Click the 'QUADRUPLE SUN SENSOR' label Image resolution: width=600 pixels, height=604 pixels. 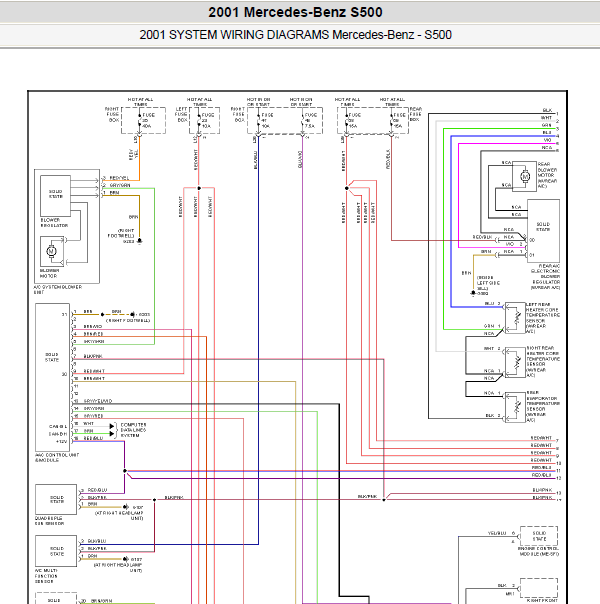click(x=49, y=521)
